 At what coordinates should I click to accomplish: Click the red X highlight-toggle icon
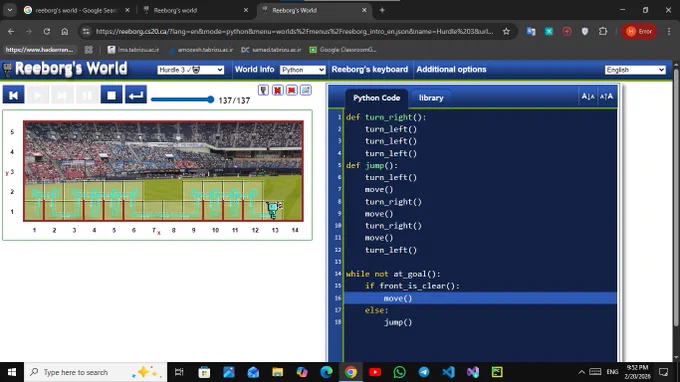click(278, 90)
